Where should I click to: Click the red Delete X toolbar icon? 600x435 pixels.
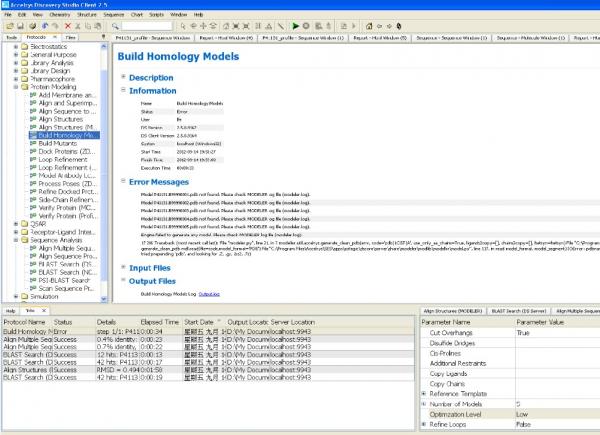click(68, 26)
